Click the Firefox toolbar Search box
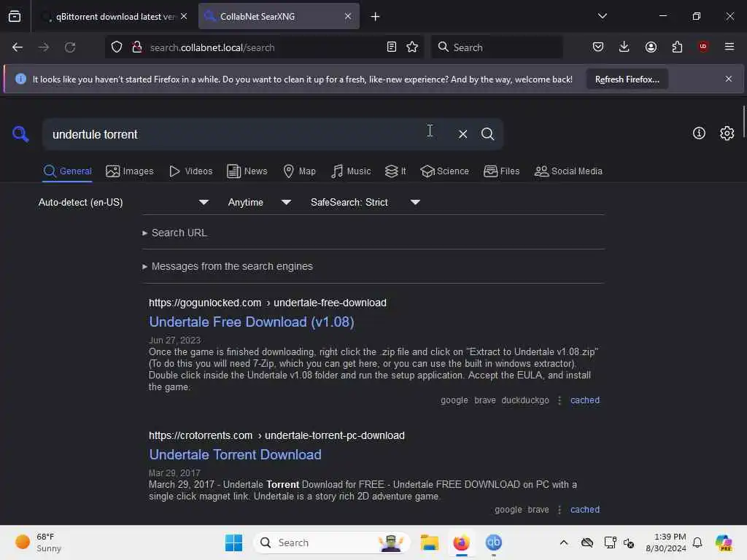Image resolution: width=747 pixels, height=560 pixels. 496,47
